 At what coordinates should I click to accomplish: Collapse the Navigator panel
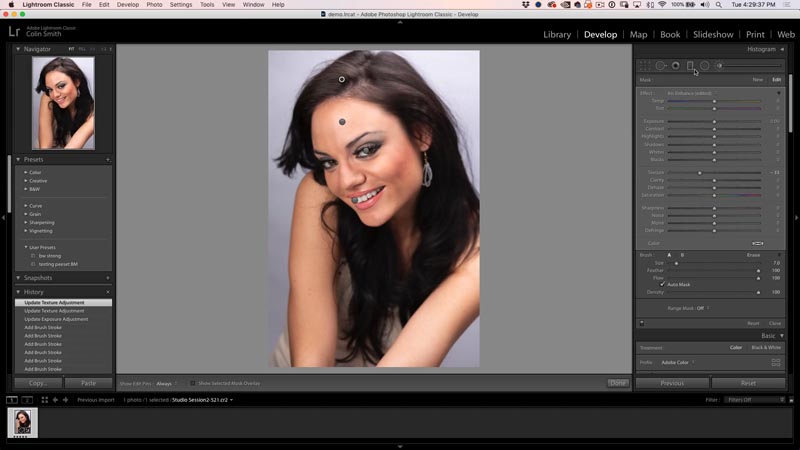pos(18,49)
